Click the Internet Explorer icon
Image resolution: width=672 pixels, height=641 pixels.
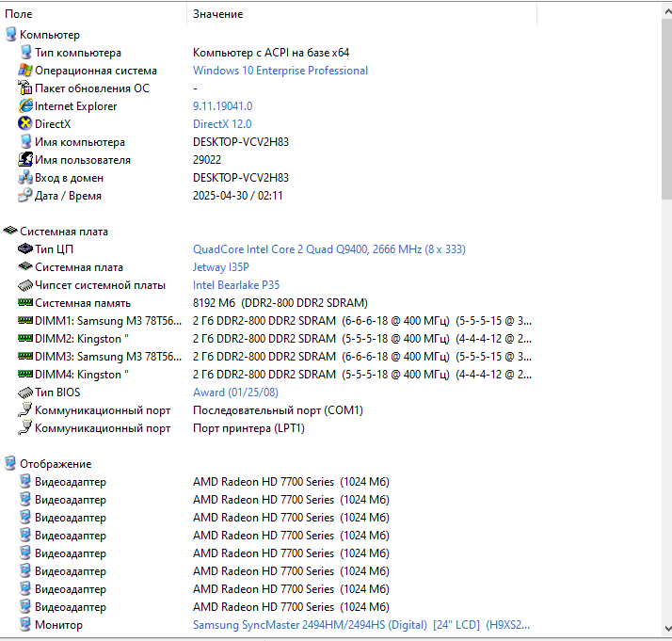[25, 105]
